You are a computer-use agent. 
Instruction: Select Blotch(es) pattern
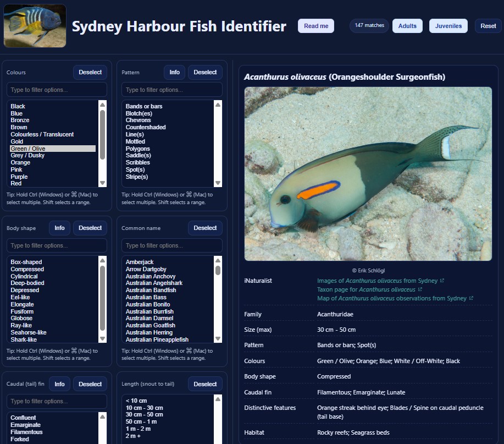click(x=168, y=113)
